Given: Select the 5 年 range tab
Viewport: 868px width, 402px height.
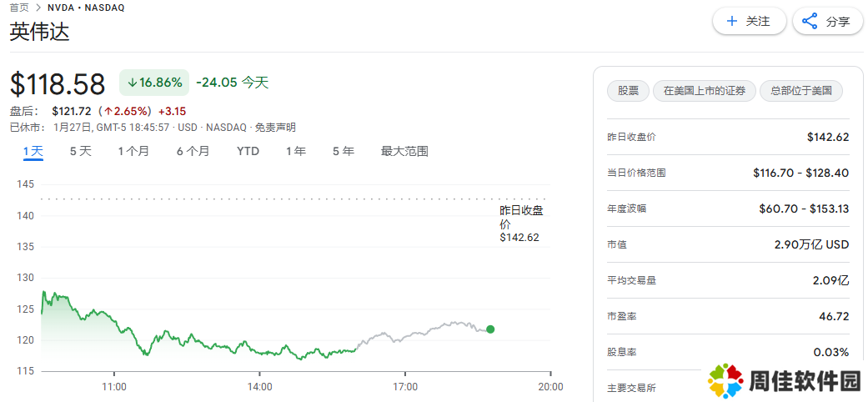Looking at the screenshot, I should coord(344,151).
